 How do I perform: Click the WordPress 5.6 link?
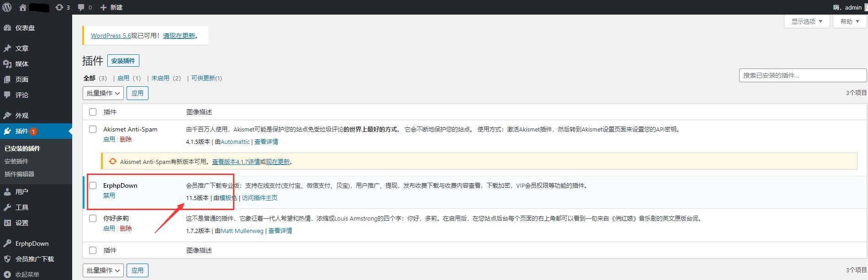(111, 36)
